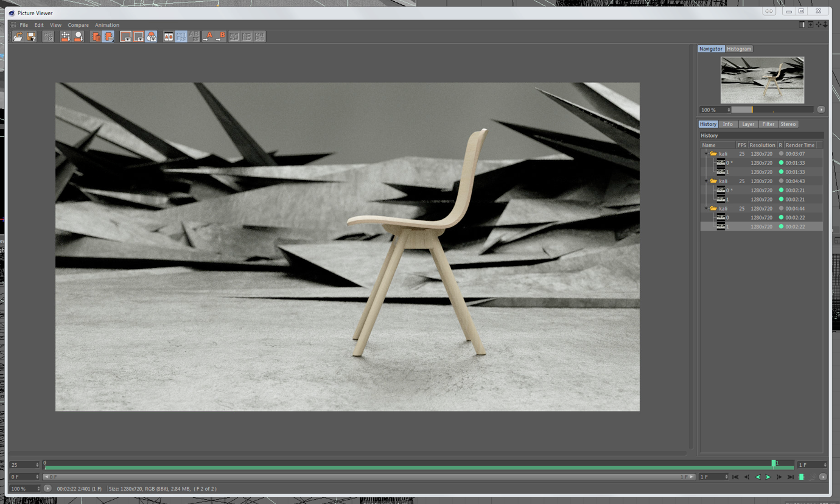Image resolution: width=840 pixels, height=504 pixels.
Task: Switch to the Layer tab
Action: coord(747,124)
